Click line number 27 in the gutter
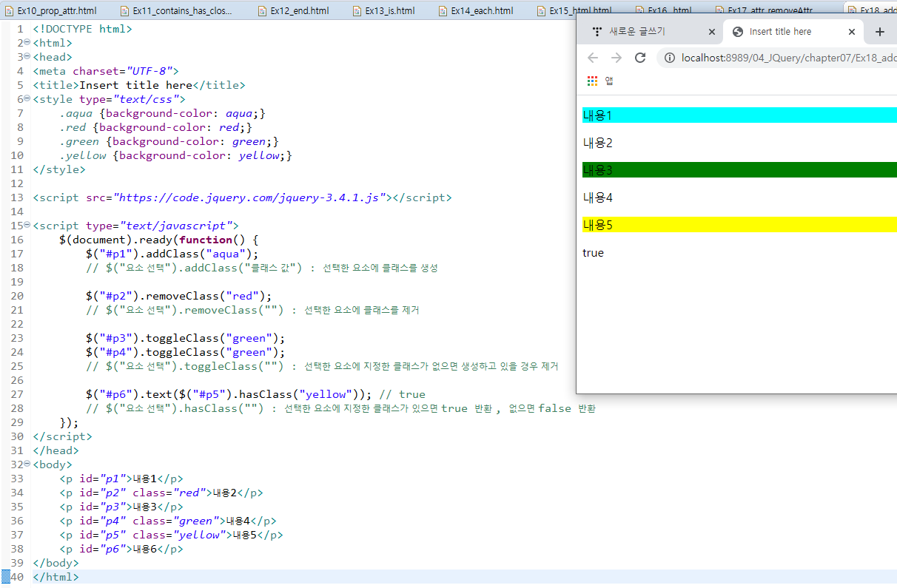The image size is (897, 588). [x=16, y=394]
